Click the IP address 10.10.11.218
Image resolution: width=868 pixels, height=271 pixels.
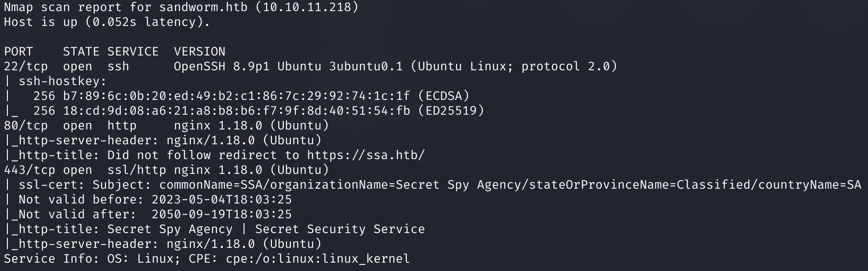pos(307,7)
